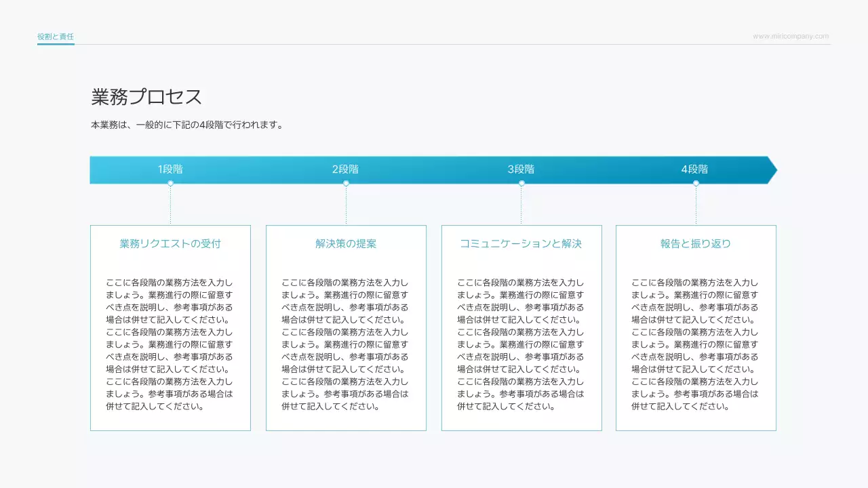Click the 3段階 stage on the arrow
This screenshot has height=488, width=868.
pos(521,169)
